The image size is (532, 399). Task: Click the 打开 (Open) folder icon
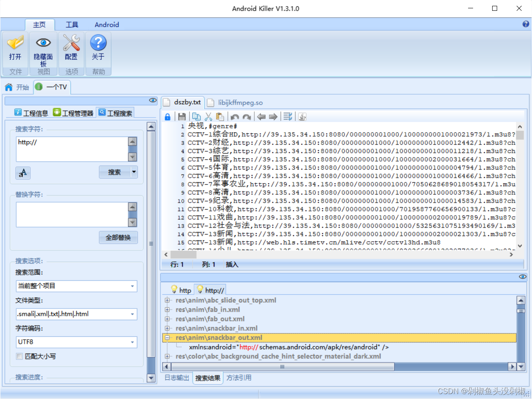point(15,43)
